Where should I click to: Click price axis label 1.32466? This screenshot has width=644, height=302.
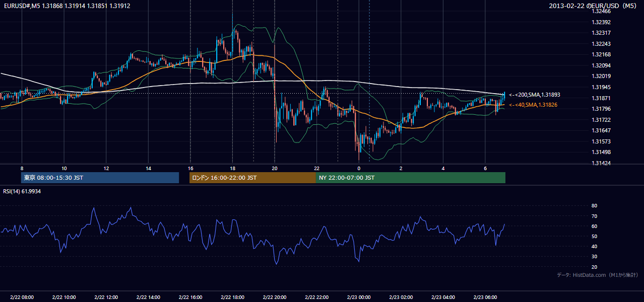pos(601,11)
